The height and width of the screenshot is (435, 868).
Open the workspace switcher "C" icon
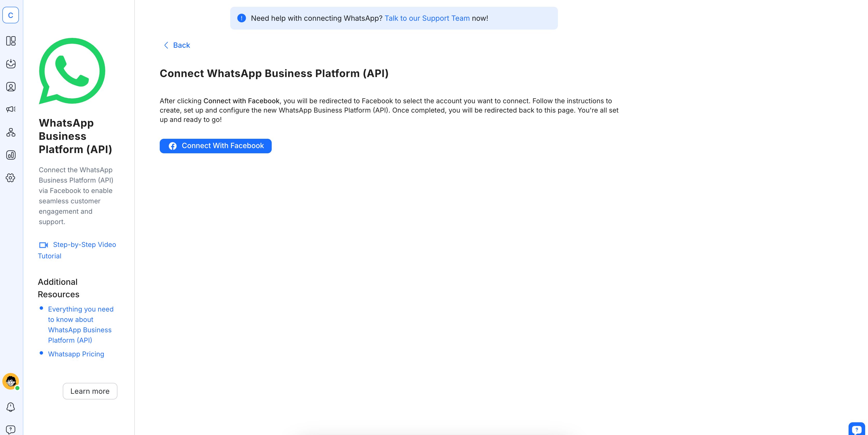click(11, 15)
